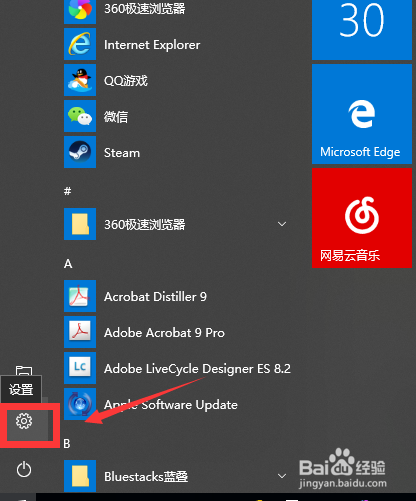Open Settings via the gear icon
The width and height of the screenshot is (416, 501).
(24, 421)
